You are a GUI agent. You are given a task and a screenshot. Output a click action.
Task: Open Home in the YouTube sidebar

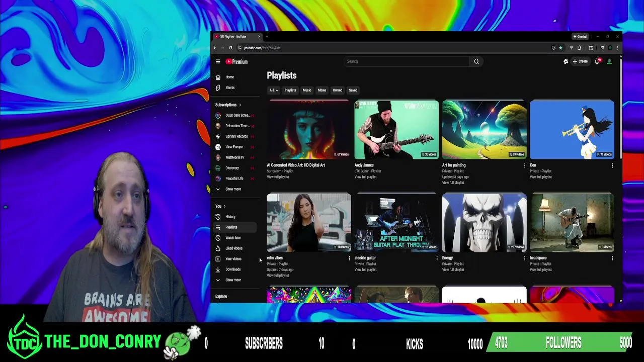(230, 77)
